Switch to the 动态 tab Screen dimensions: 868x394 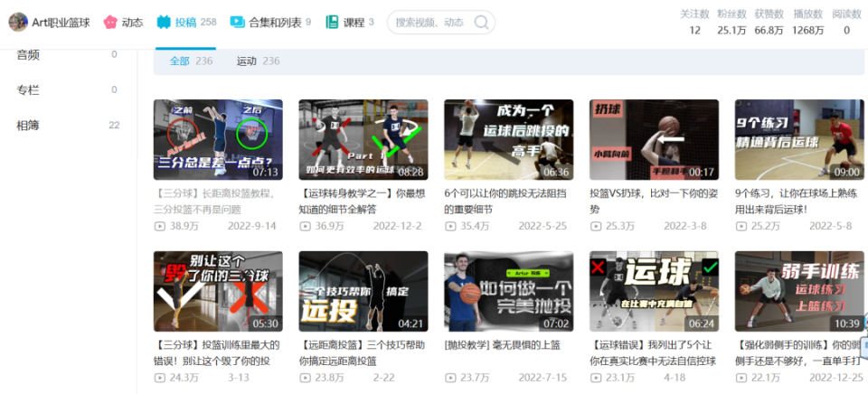pyautogui.click(x=123, y=23)
